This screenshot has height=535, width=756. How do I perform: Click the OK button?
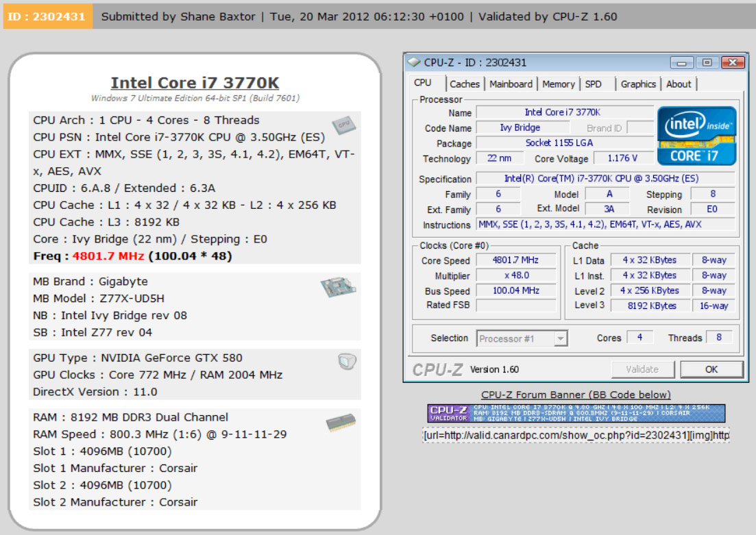[711, 369]
